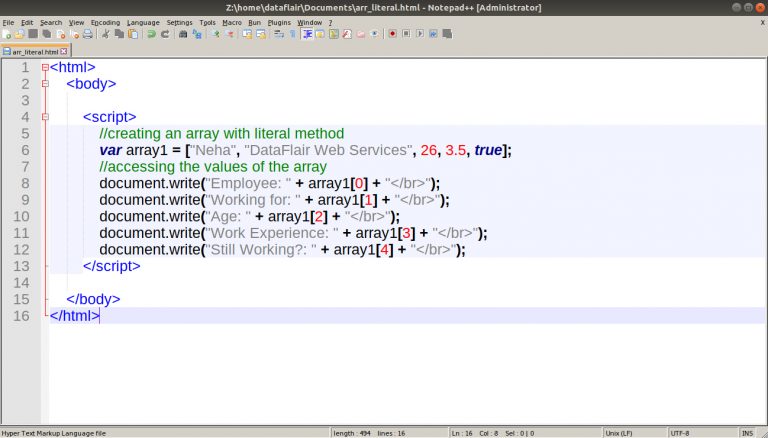The width and height of the screenshot is (768, 438).
Task: Click the document close X in menu bar
Action: tap(763, 23)
